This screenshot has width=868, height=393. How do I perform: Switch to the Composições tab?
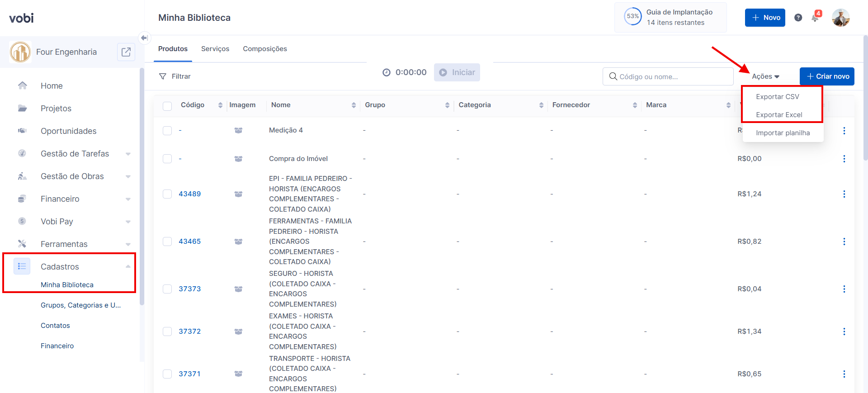[265, 49]
